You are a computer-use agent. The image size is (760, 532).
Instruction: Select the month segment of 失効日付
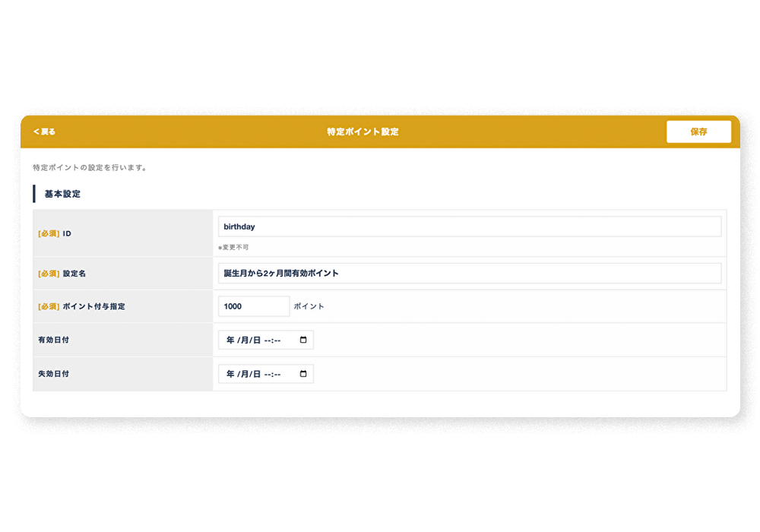coord(244,374)
